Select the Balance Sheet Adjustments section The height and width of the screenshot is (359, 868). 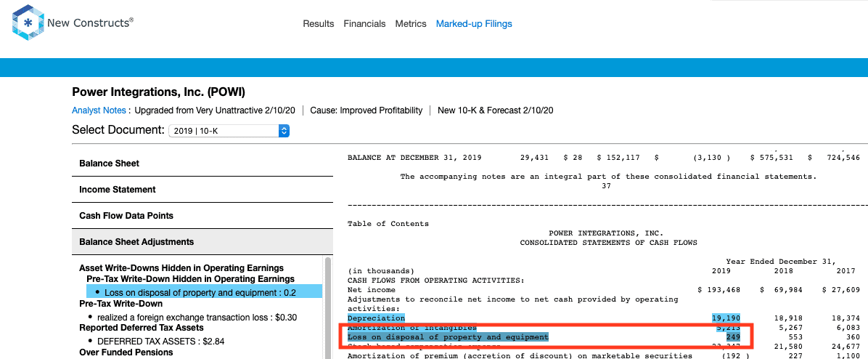[202, 241]
